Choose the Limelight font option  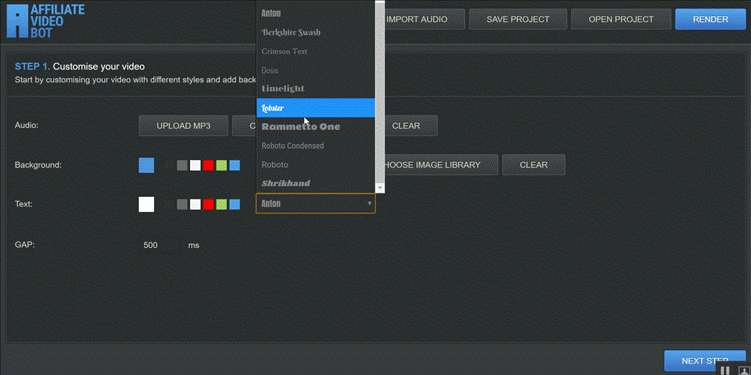tap(316, 89)
